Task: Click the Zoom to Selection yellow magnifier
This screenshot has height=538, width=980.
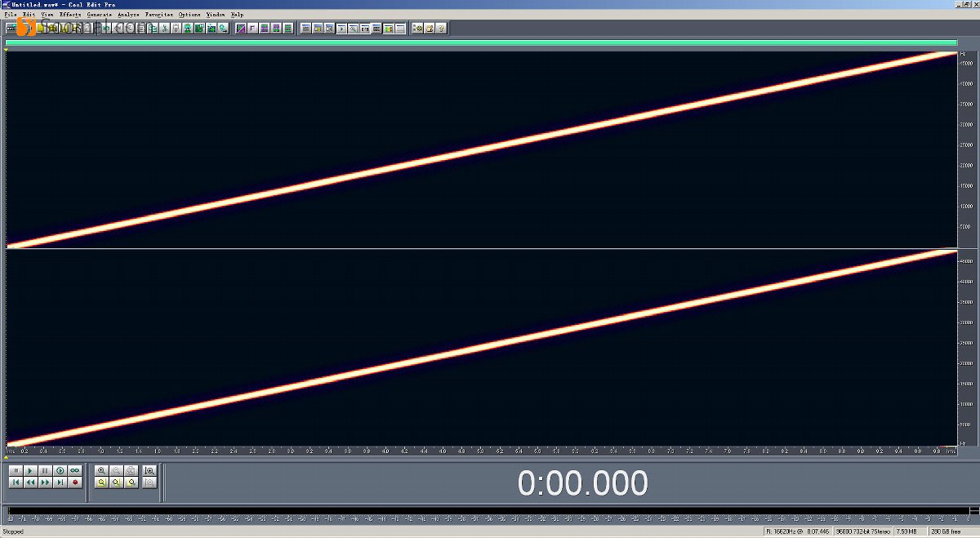Action: tap(101, 482)
